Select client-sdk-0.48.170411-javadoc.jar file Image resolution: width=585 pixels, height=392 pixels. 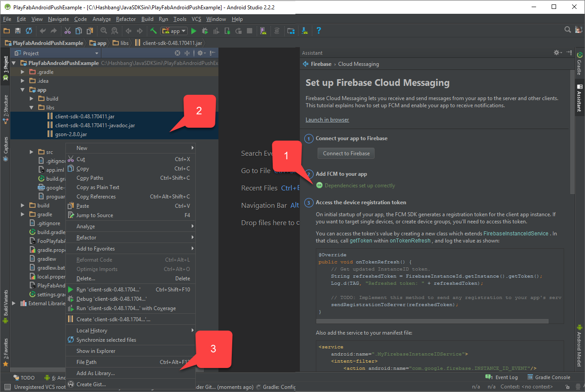click(95, 125)
